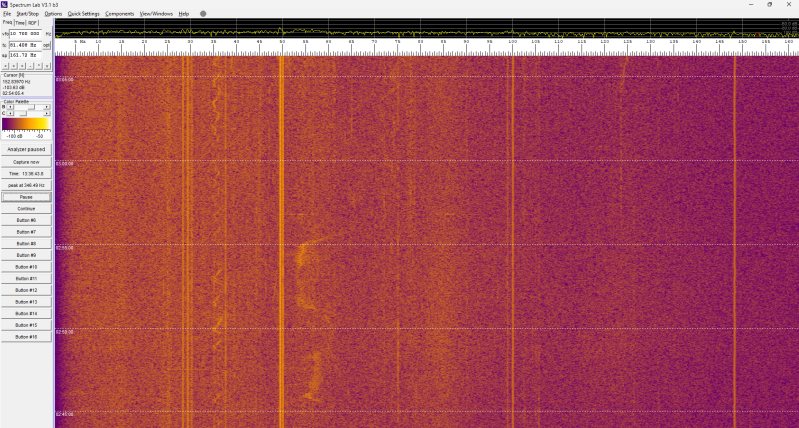Click the Spectrum Lab title bar icon
799x428 pixels.
point(5,5)
